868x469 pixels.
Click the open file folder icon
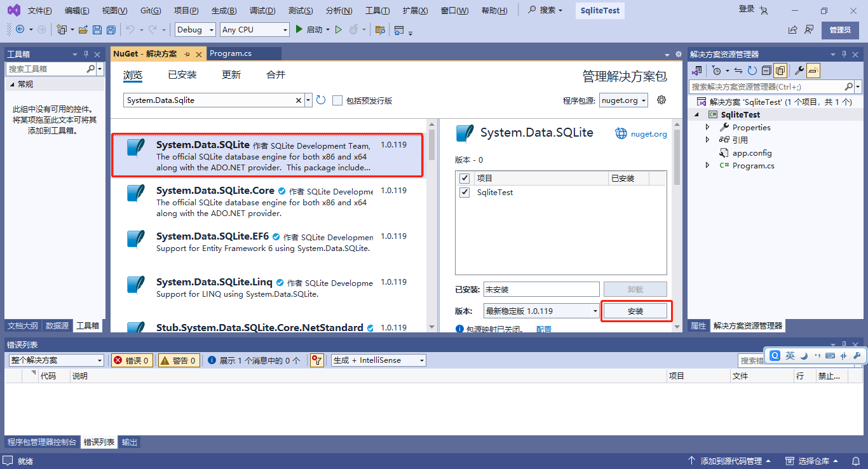coord(83,29)
